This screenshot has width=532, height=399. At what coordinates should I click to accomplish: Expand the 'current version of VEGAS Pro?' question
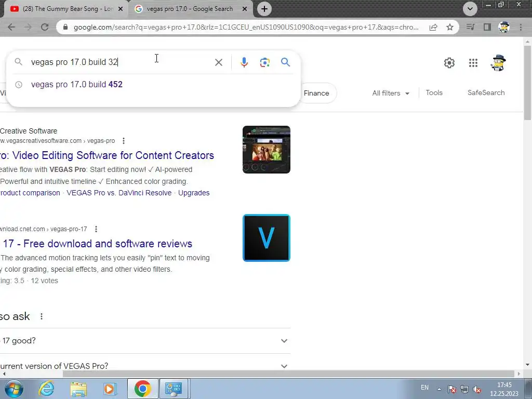coord(145,366)
